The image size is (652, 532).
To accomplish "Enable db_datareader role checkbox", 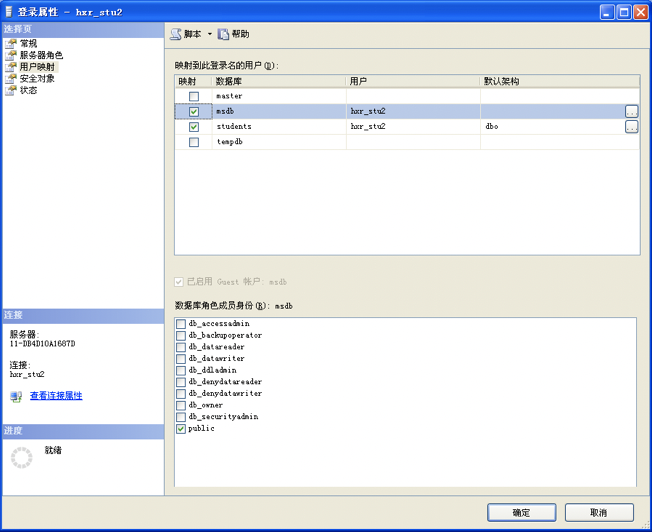I will (x=181, y=347).
